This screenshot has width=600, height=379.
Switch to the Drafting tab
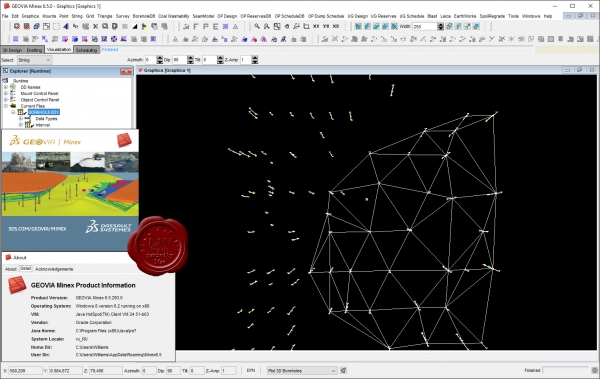[34, 50]
